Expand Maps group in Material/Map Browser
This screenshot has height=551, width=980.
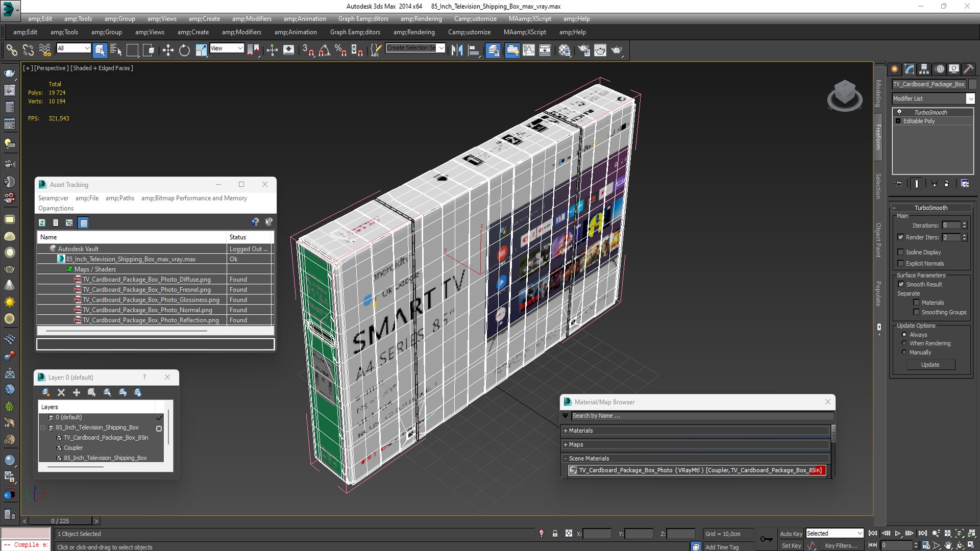coord(696,444)
